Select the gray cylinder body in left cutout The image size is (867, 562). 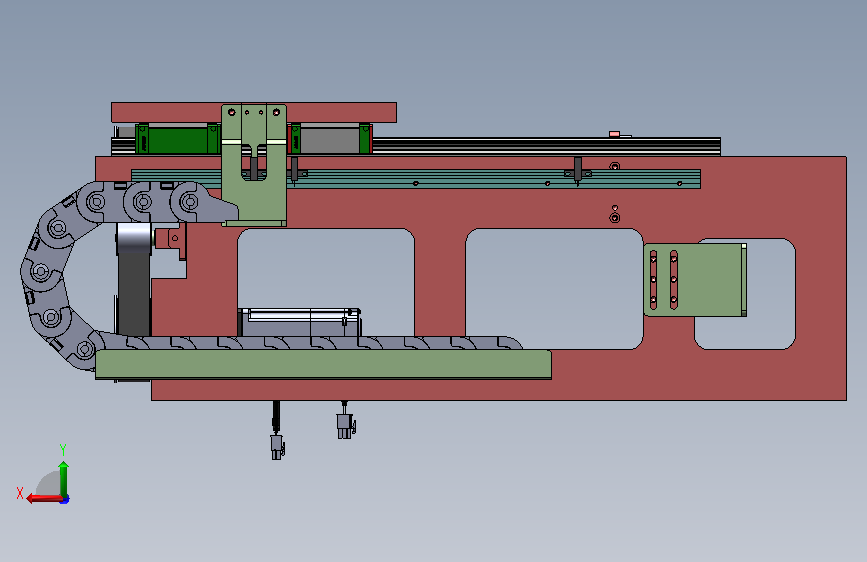click(299, 323)
